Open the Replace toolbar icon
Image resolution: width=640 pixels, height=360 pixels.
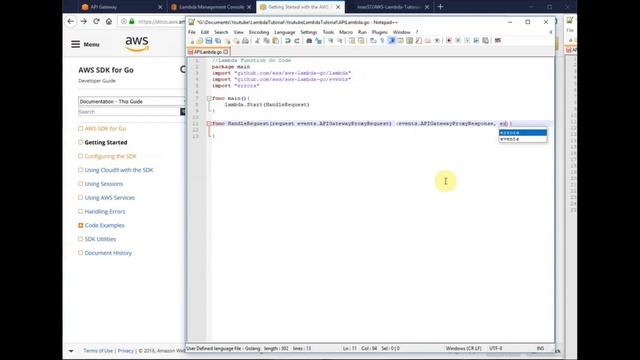(x=318, y=41)
